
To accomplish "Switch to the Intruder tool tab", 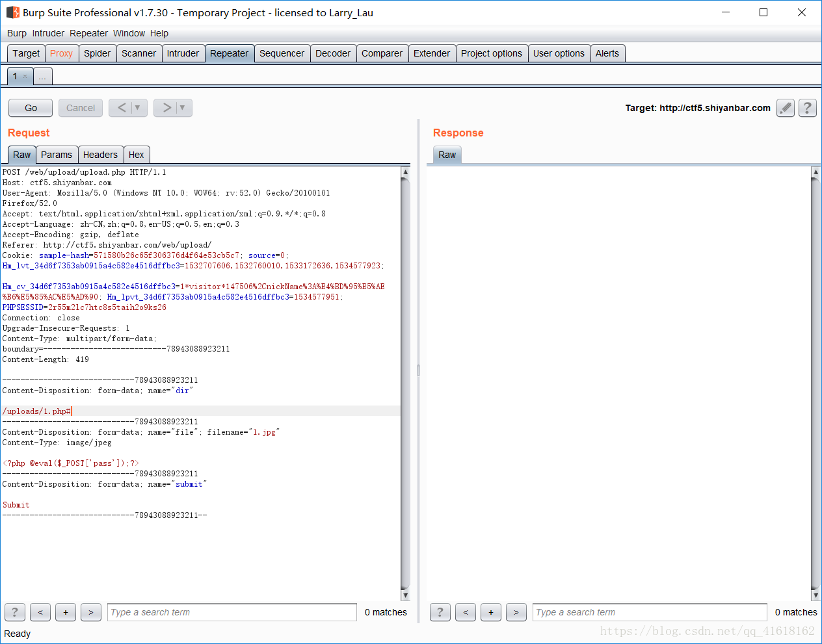I will point(183,53).
